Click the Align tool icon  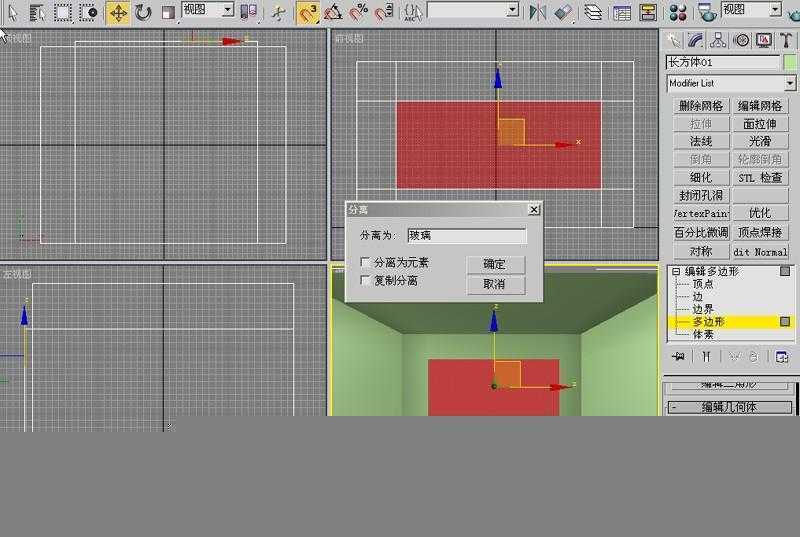click(563, 12)
